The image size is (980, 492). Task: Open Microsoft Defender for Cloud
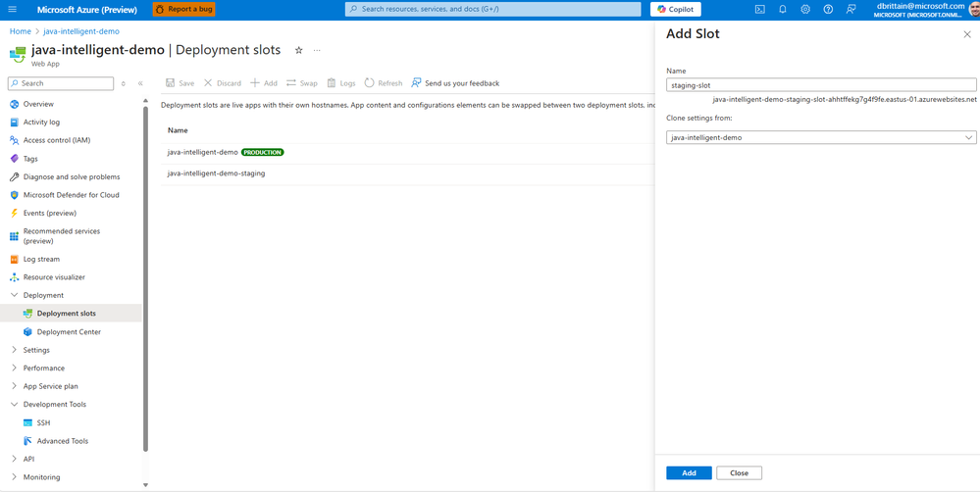pos(72,195)
